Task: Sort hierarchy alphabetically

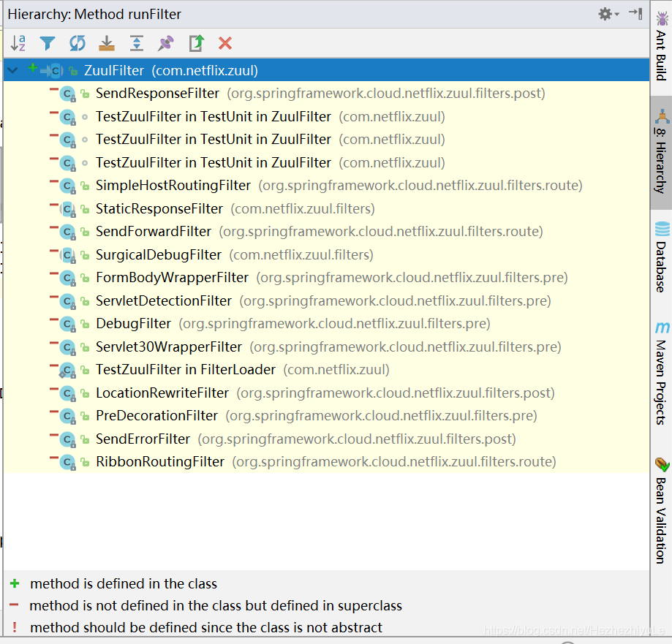Action: click(18, 43)
